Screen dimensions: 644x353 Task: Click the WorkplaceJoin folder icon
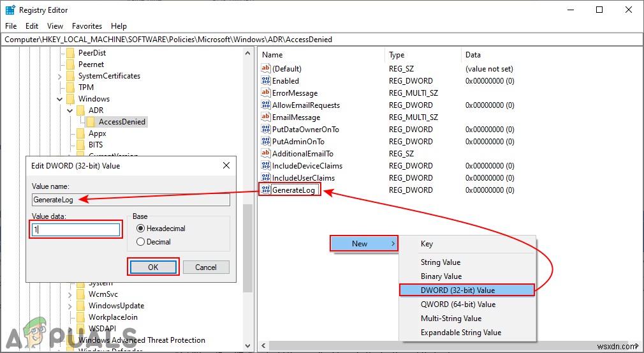pyautogui.click(x=80, y=317)
